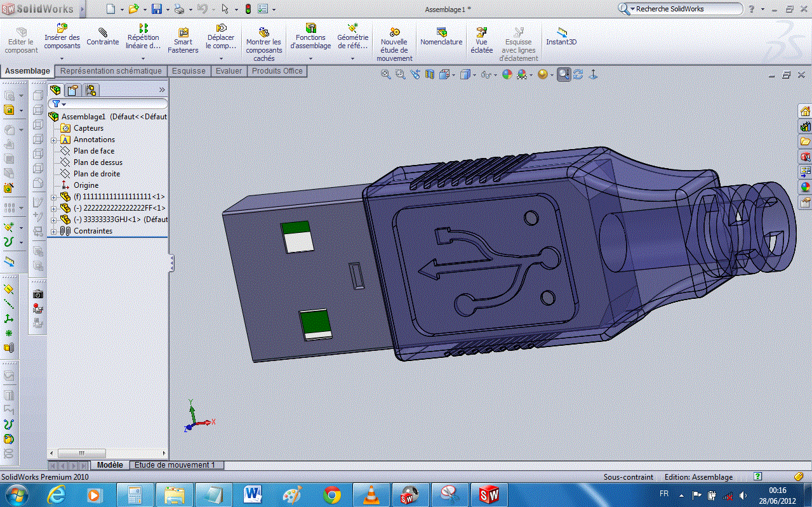The width and height of the screenshot is (812, 507).
Task: Activate the Section view icon
Action: pos(430,75)
